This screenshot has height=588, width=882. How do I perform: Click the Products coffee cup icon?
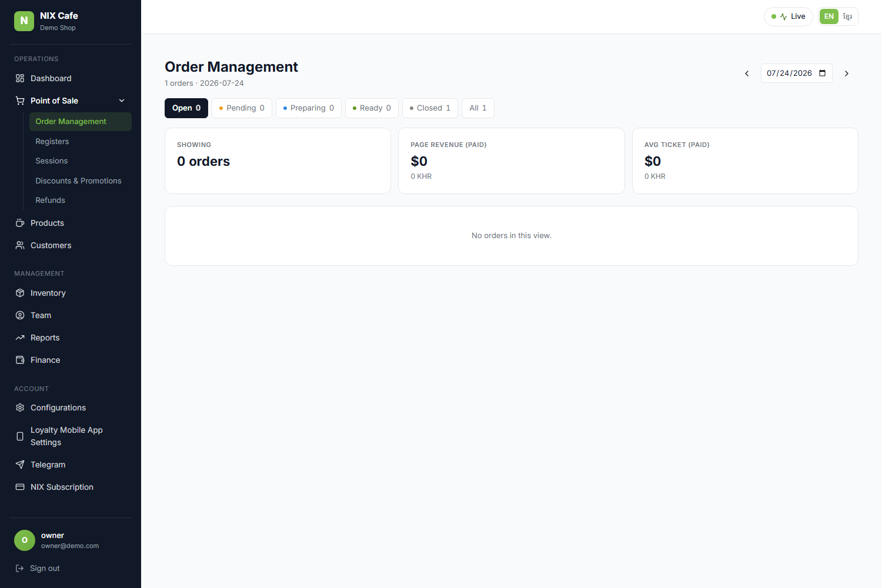[20, 223]
